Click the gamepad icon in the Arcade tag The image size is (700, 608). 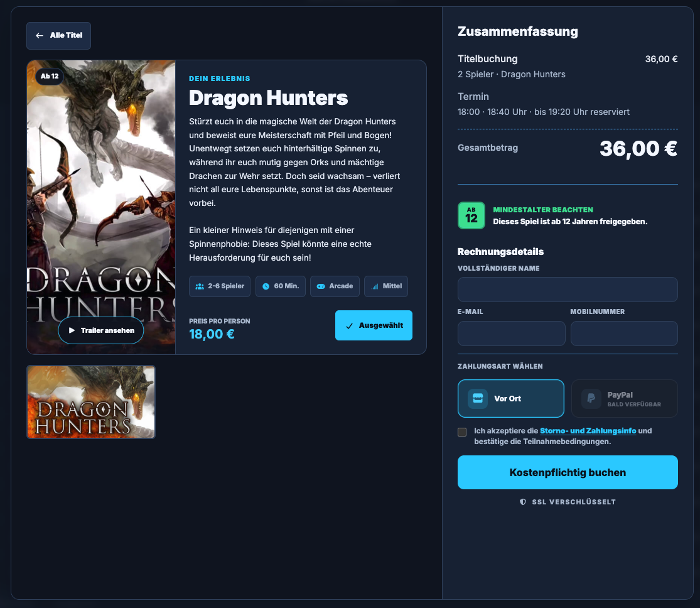click(x=321, y=286)
